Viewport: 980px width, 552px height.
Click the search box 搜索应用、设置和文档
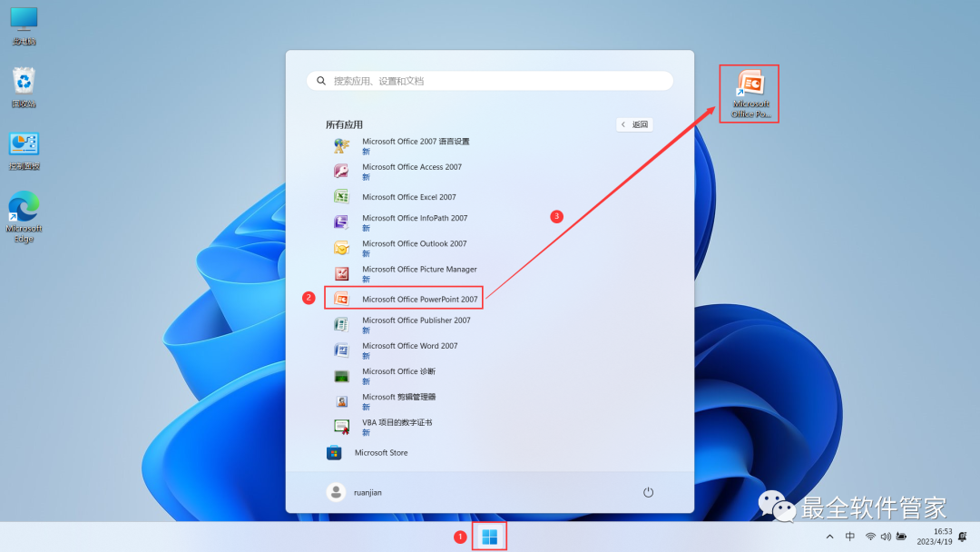click(x=489, y=81)
